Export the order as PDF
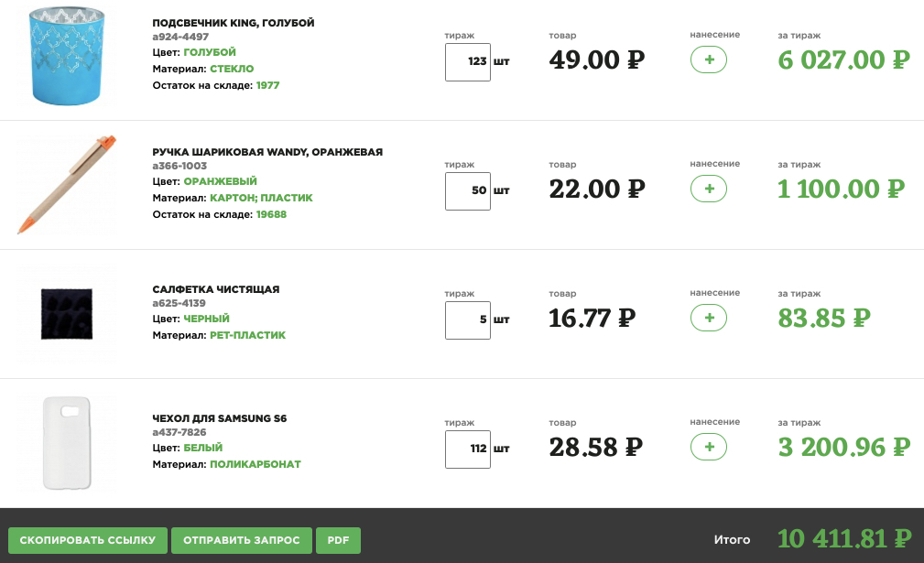 (339, 540)
